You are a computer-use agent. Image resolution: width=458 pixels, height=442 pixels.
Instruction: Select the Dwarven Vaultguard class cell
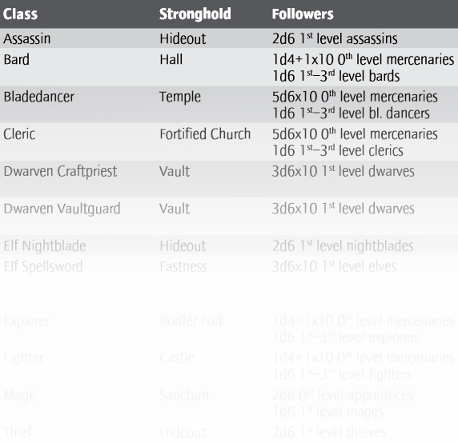[62, 209]
